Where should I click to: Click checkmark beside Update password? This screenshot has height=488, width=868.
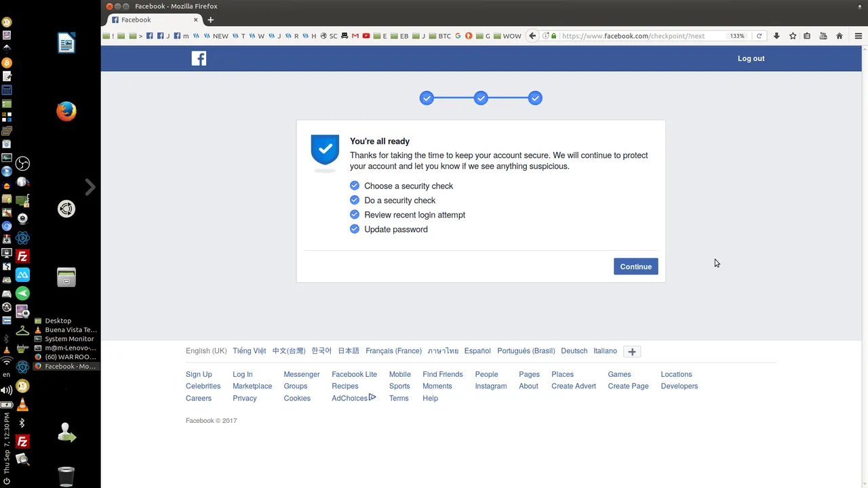point(354,229)
